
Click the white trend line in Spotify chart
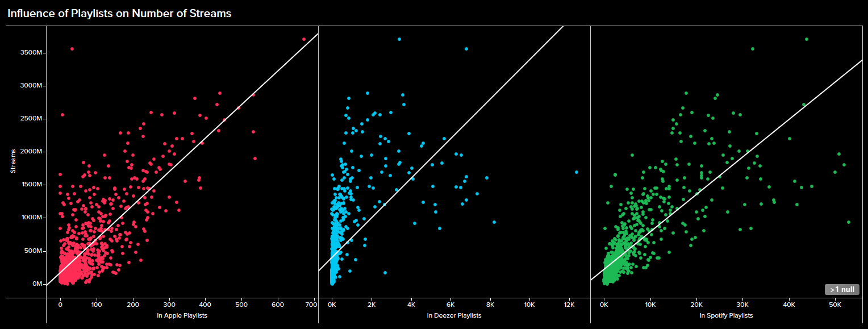pyautogui.click(x=738, y=165)
